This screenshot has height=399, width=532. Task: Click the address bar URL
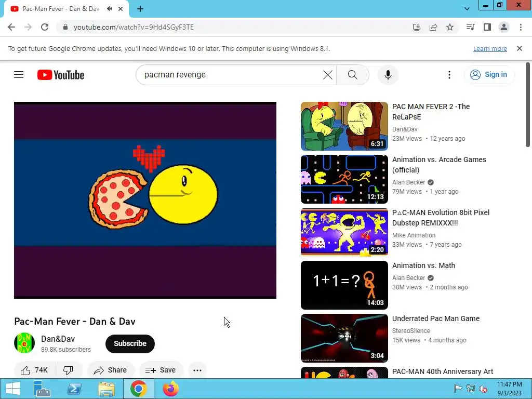(134, 27)
